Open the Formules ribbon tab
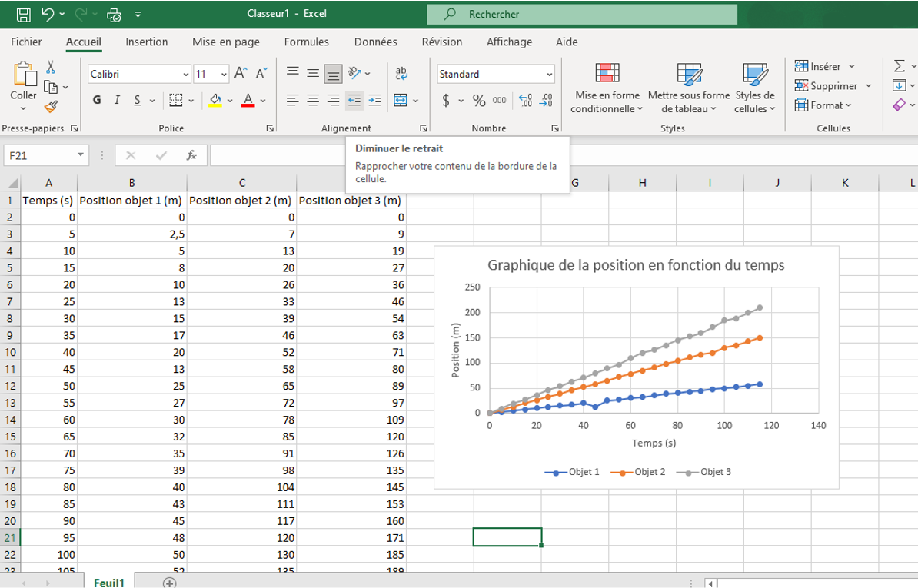The width and height of the screenshot is (918, 588). point(306,42)
